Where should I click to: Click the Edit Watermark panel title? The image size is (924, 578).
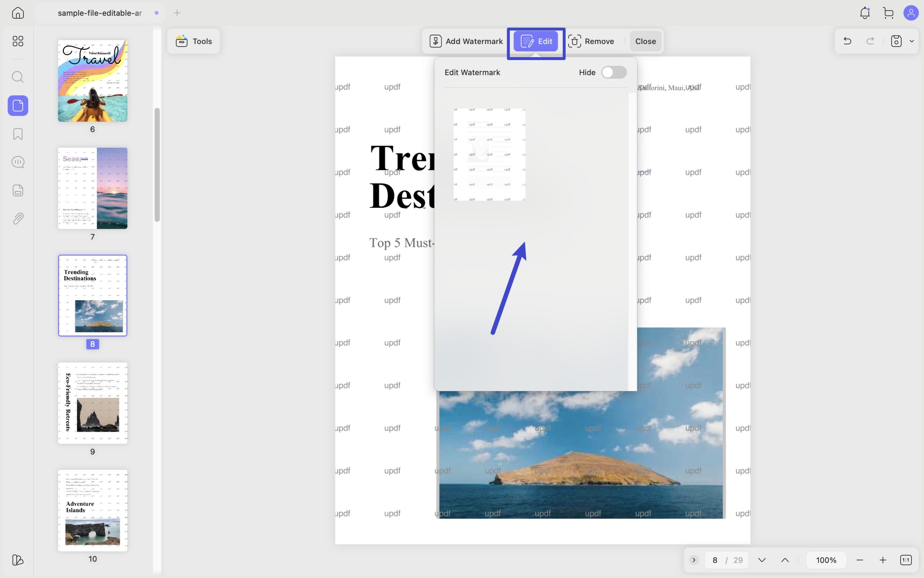(x=472, y=72)
